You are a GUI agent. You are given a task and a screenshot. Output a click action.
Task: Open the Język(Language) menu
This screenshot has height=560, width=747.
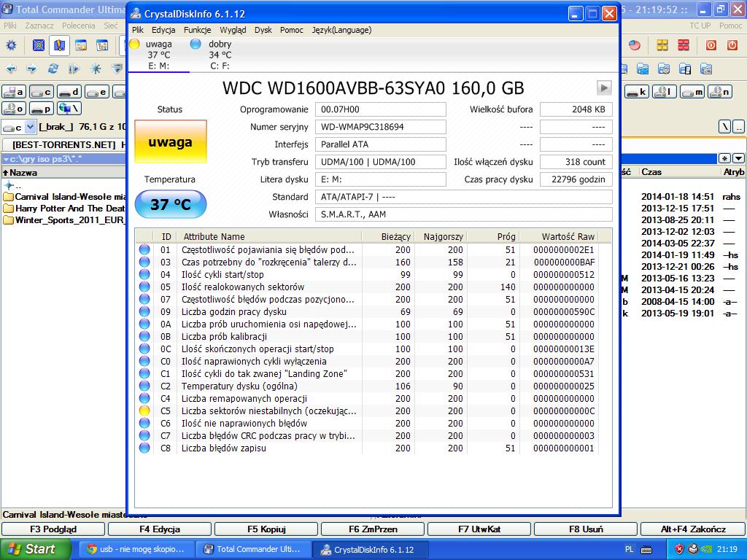pos(341,30)
